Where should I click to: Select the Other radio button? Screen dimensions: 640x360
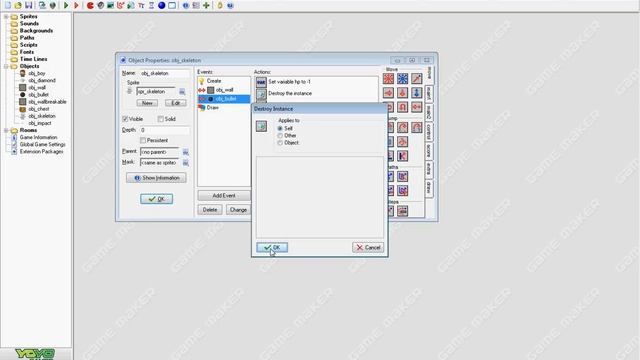coord(280,136)
